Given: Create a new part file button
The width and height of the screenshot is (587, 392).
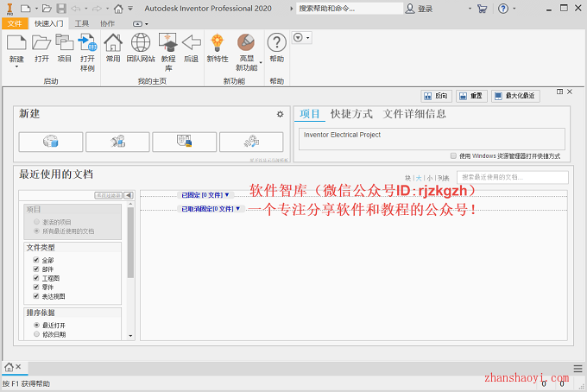Looking at the screenshot, I should 51,142.
